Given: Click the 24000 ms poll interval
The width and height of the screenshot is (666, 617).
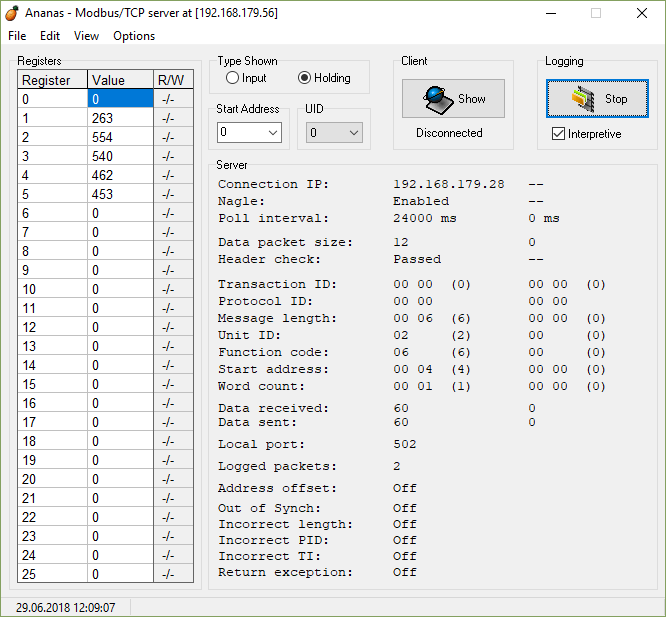Looking at the screenshot, I should (424, 218).
